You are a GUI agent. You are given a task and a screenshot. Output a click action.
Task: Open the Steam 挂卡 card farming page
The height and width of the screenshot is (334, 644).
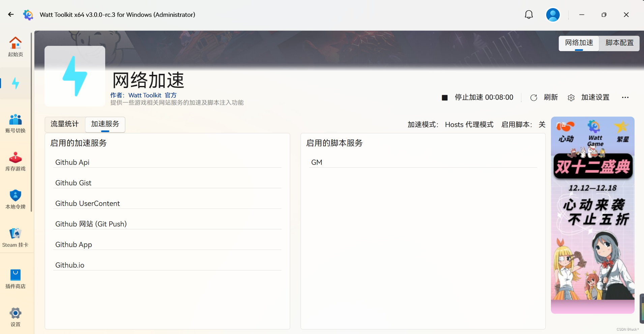15,238
